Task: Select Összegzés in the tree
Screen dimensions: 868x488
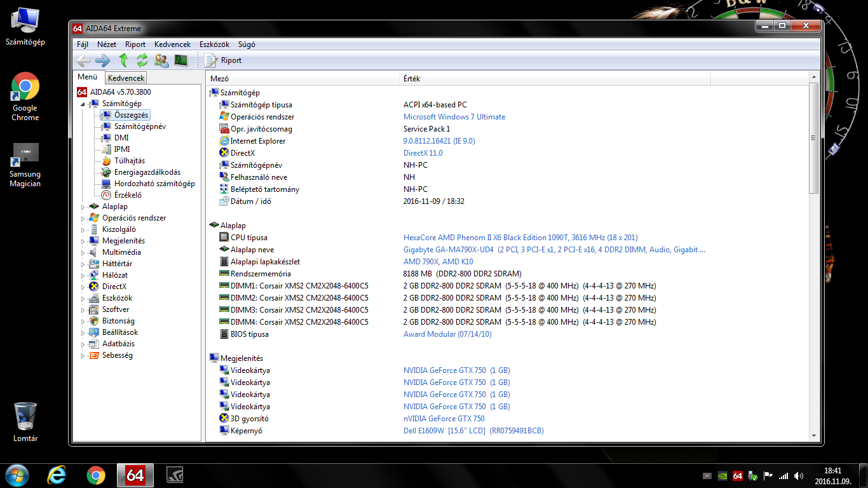Action: point(132,115)
